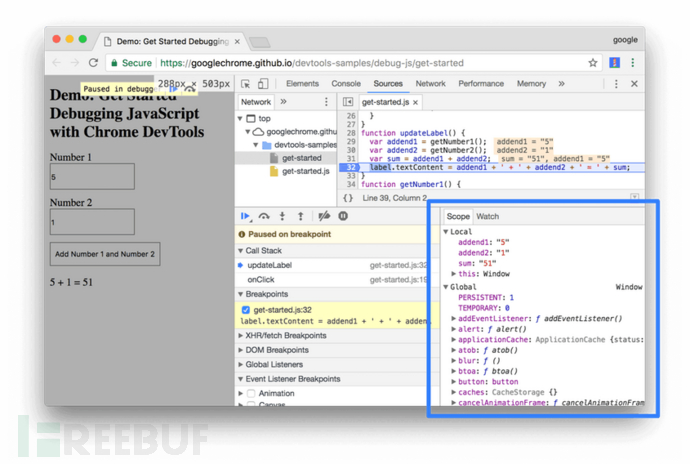Click Step out of current function
690x464 pixels.
pos(300,216)
